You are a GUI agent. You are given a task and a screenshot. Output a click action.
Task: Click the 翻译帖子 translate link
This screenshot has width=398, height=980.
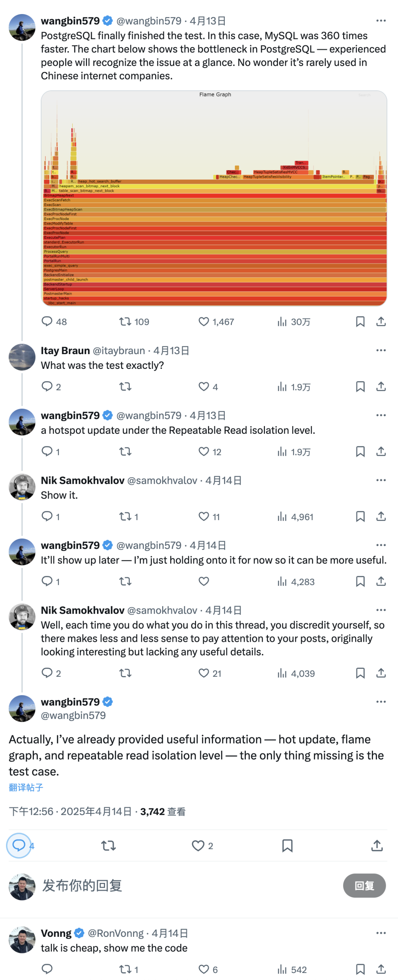(26, 787)
